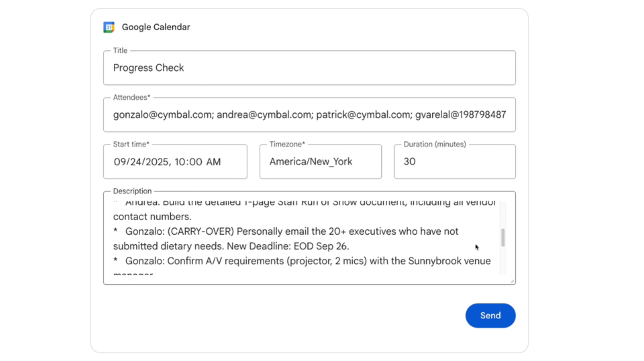Open the America/New_York timezone field

320,161
